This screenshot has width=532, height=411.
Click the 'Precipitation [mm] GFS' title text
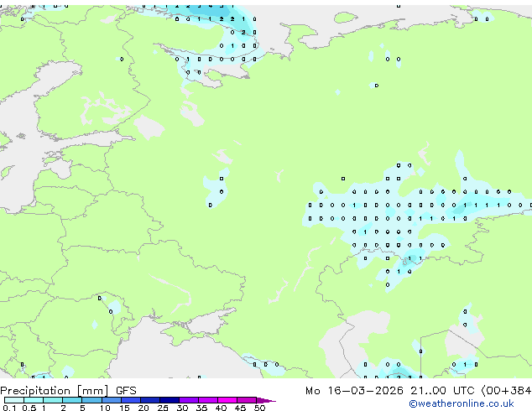coord(68,391)
